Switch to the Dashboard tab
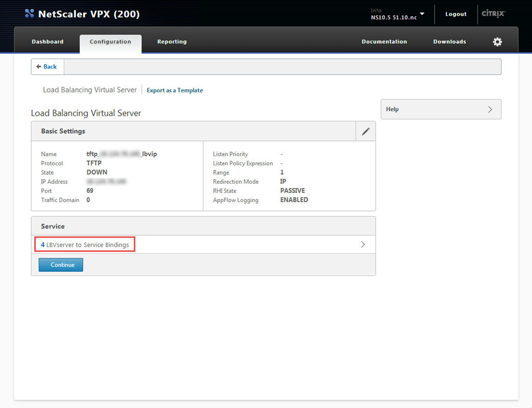This screenshot has width=532, height=408. click(x=47, y=42)
